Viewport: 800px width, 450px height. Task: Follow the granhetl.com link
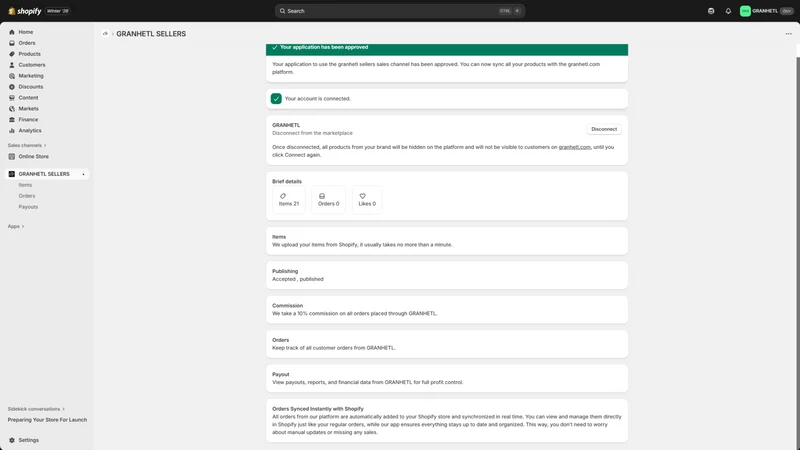tap(574, 147)
